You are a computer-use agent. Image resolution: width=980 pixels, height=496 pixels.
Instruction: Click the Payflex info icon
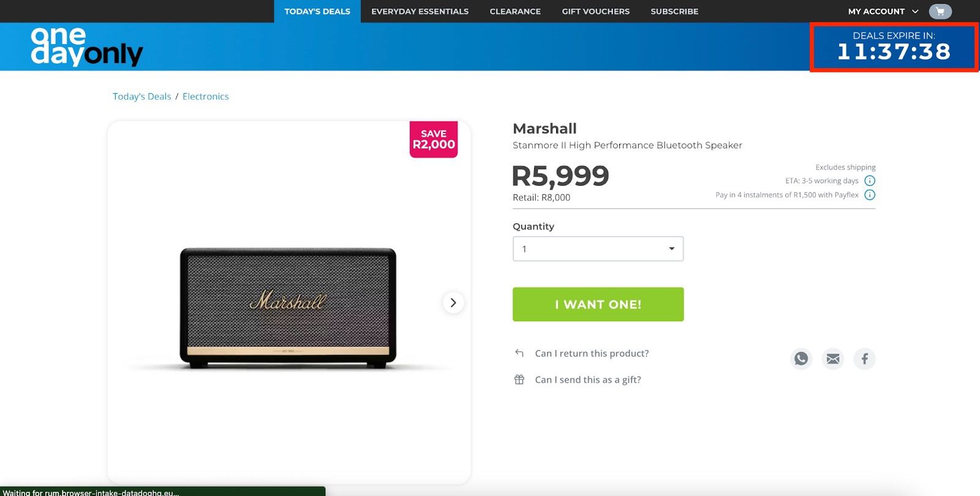point(870,195)
